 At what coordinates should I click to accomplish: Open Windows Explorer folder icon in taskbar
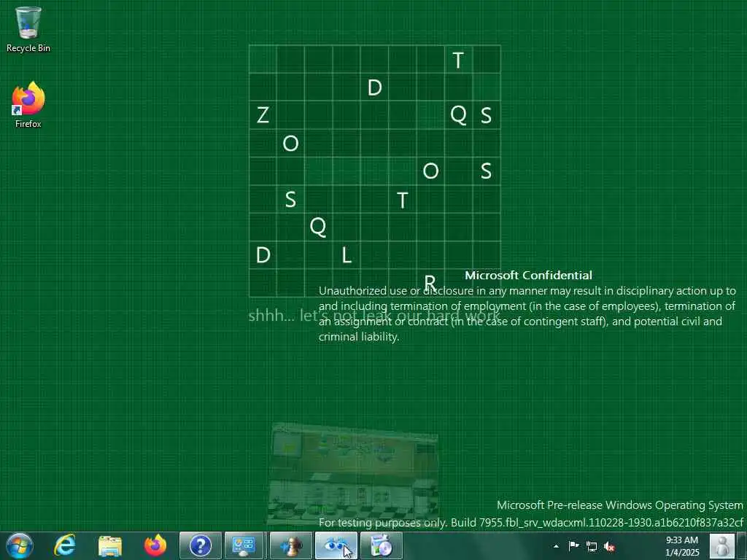[x=110, y=546]
